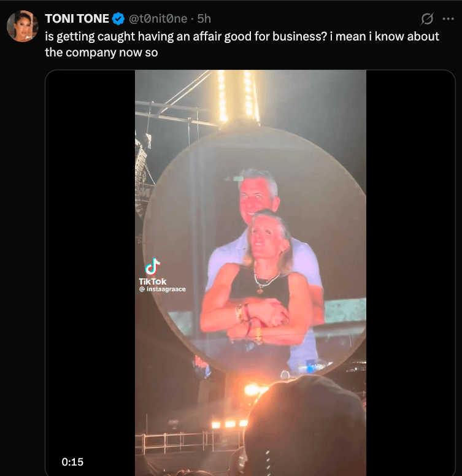The height and width of the screenshot is (476, 462).
Task: Open the three-dot more options menu
Action: click(x=448, y=19)
